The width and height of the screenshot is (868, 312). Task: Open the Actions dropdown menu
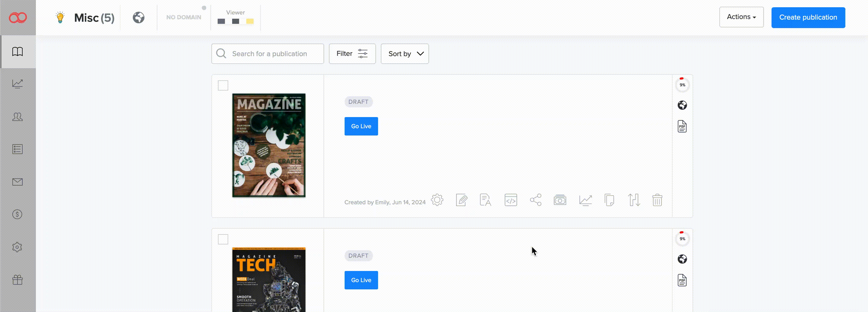(x=741, y=17)
